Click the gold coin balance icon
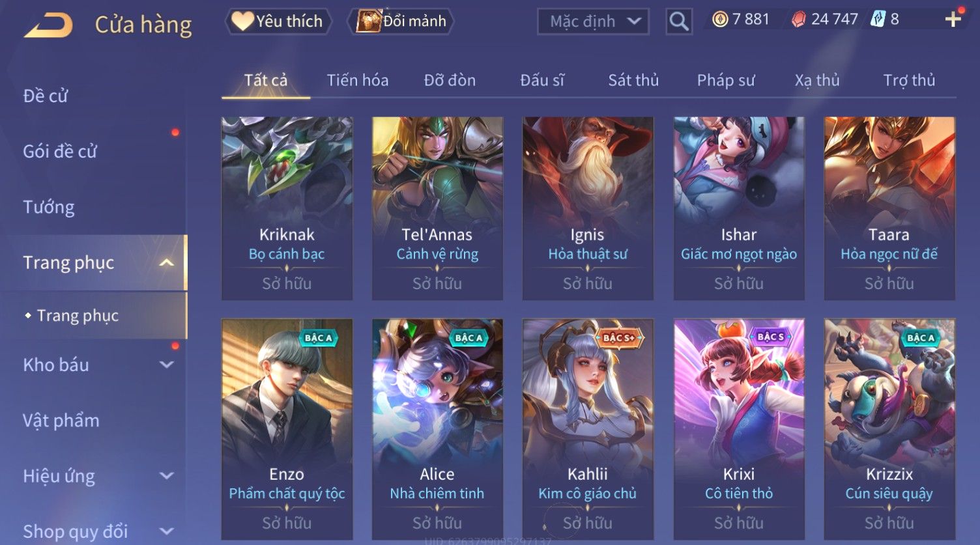Image resolution: width=980 pixels, height=545 pixels. click(x=719, y=20)
